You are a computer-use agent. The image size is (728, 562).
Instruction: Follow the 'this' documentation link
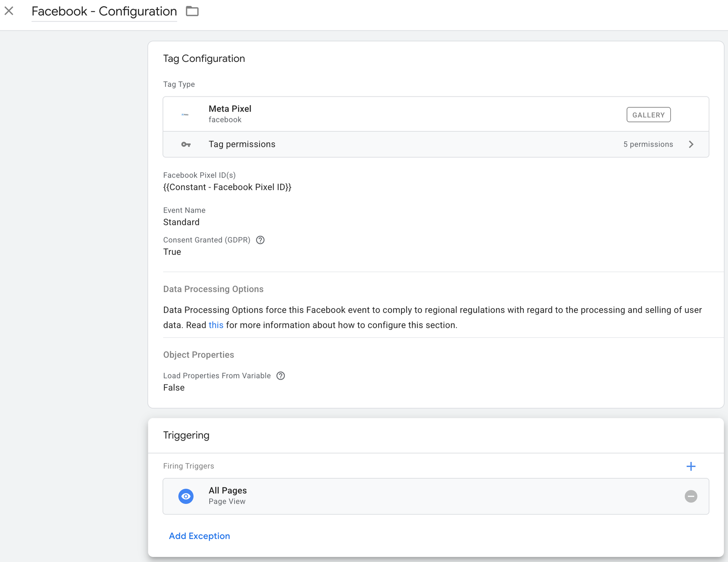[x=216, y=325]
